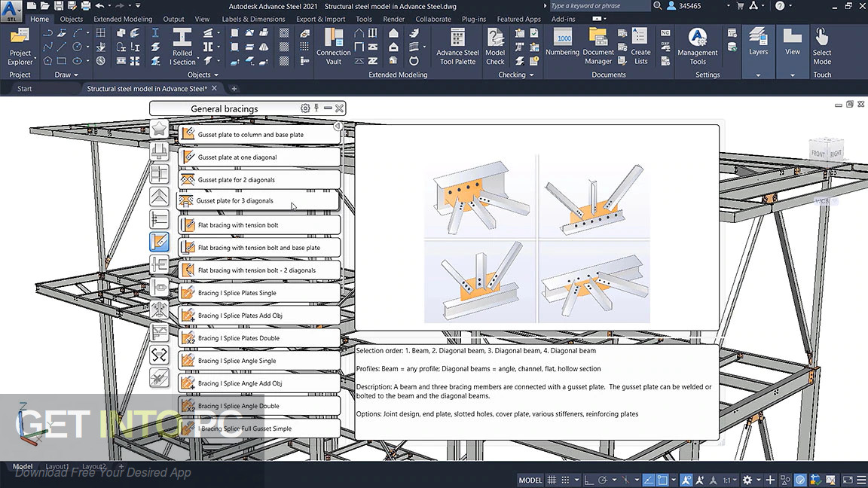Open the Autodesk App Store cart icon
The width and height of the screenshot is (868, 488).
click(x=740, y=6)
